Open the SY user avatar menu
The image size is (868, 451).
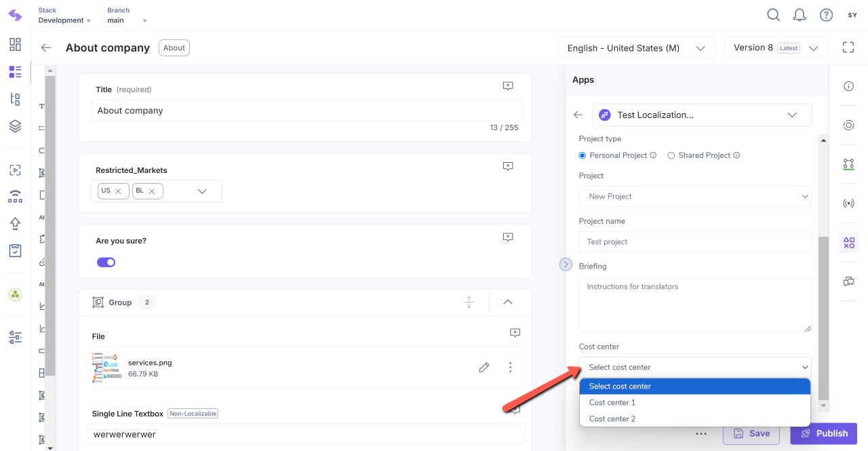[852, 15]
